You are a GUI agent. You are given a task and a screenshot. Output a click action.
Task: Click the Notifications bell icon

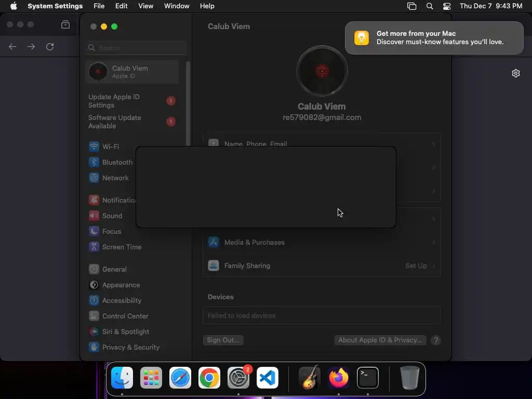pos(94,200)
